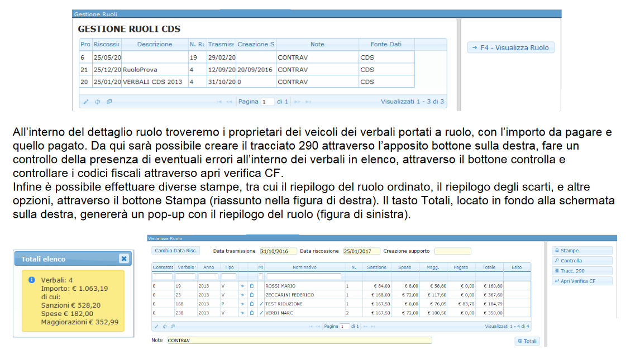Sort by Descrizione column header
The image size is (640, 364).
pyautogui.click(x=154, y=45)
